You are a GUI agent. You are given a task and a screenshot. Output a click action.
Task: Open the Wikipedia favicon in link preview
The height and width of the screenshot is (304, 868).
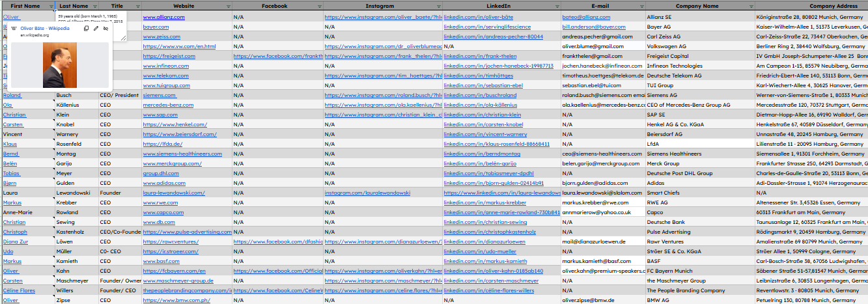point(14,29)
